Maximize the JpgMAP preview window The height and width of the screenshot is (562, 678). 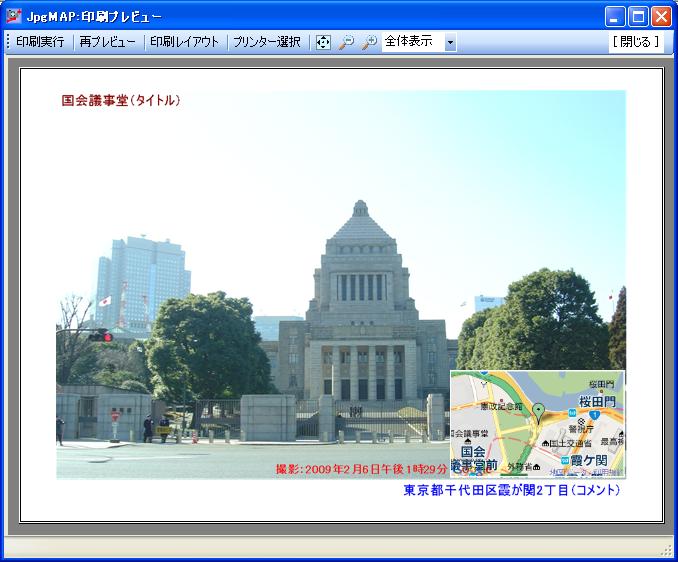point(638,16)
